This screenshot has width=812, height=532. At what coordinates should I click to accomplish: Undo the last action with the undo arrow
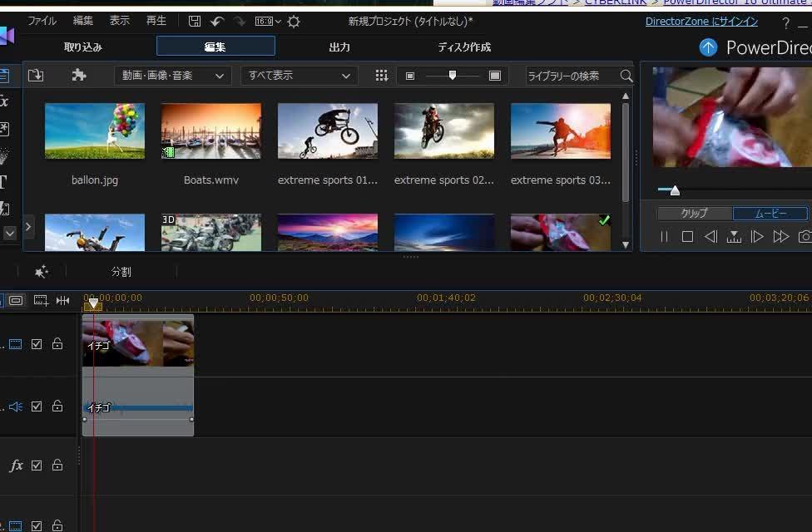tap(217, 22)
